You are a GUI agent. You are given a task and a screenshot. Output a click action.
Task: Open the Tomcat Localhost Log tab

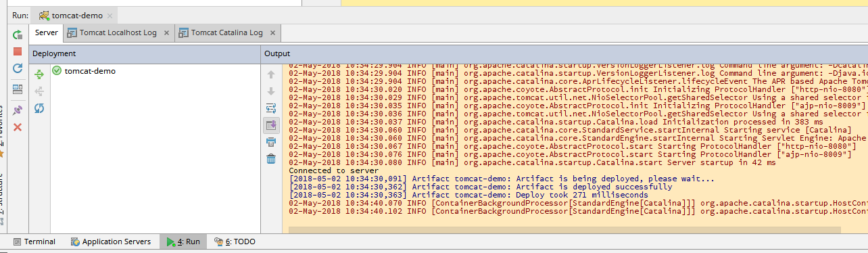pyautogui.click(x=118, y=32)
